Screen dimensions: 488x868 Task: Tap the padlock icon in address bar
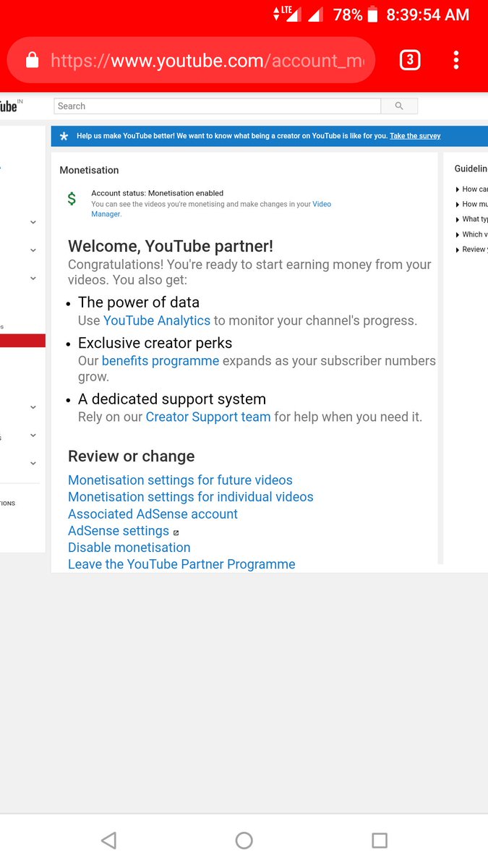[32, 60]
